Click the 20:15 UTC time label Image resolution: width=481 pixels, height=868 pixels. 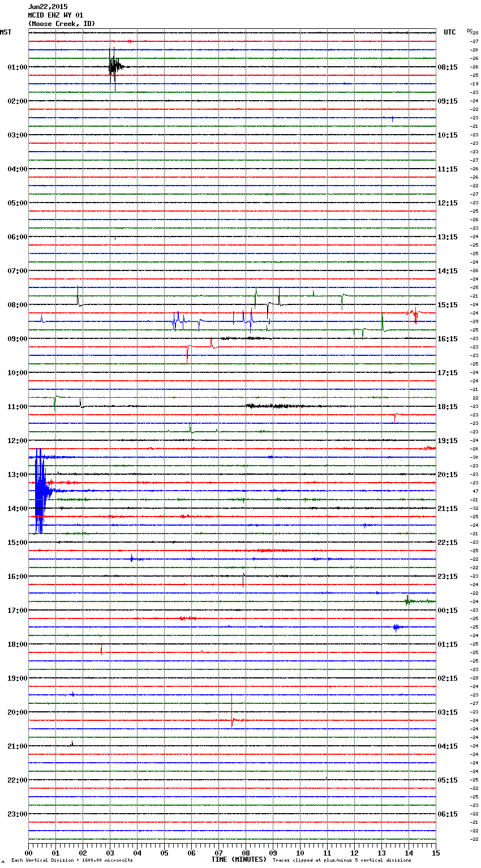click(448, 475)
